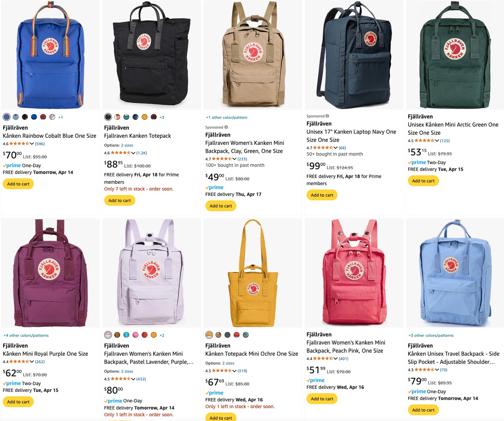504x421 pixels.
Task: Open the yellow Totepack Mini Ochre product image
Action: [x=253, y=273]
